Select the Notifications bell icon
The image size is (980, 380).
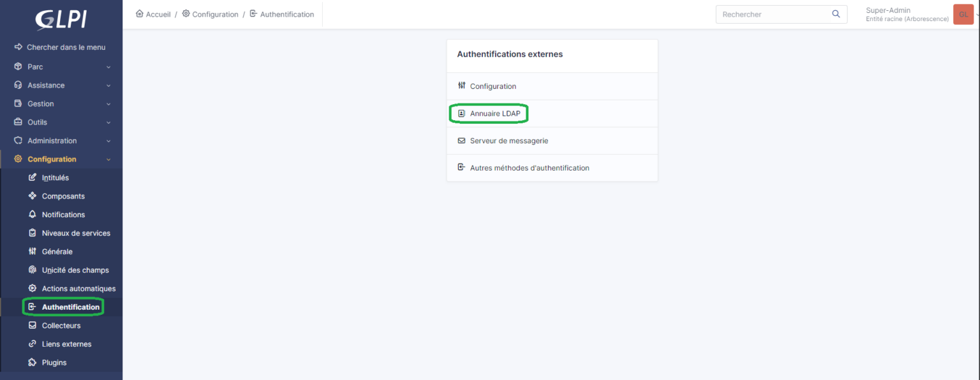[33, 214]
